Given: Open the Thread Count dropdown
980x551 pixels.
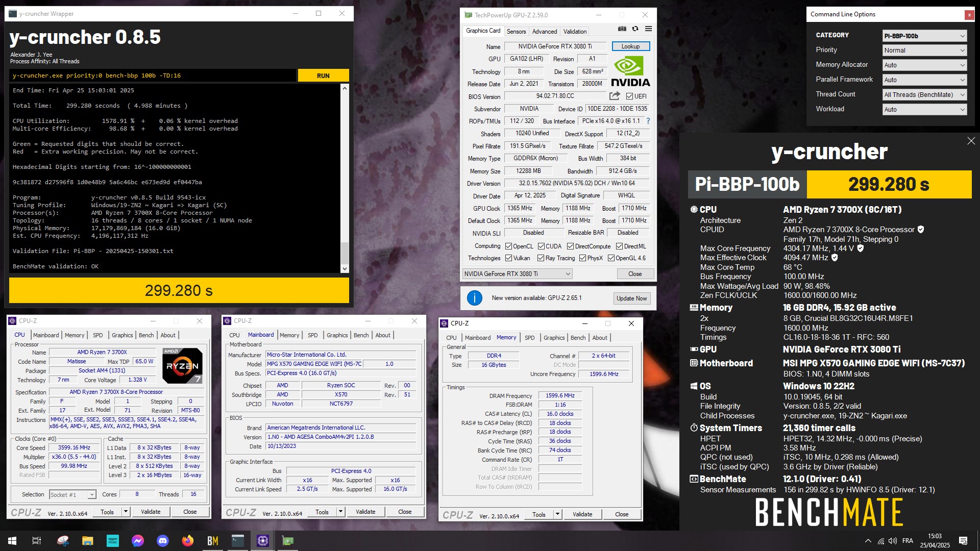Looking at the screenshot, I should pos(924,95).
